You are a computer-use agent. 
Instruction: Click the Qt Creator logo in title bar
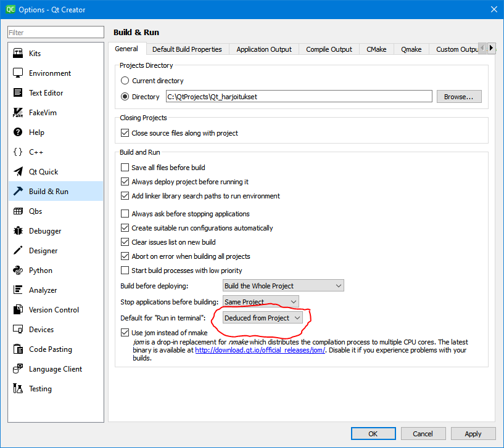point(10,9)
